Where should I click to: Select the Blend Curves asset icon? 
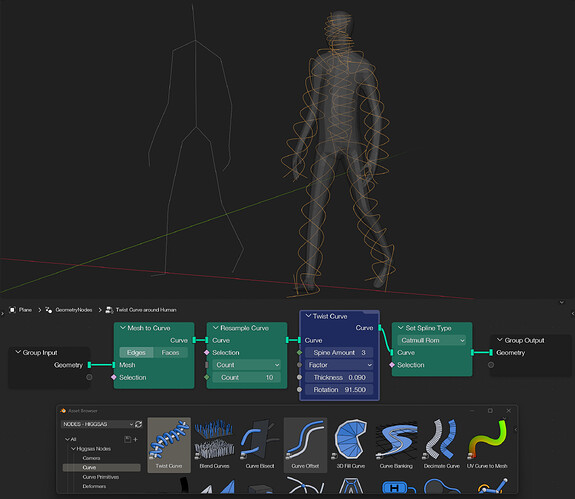[215, 440]
